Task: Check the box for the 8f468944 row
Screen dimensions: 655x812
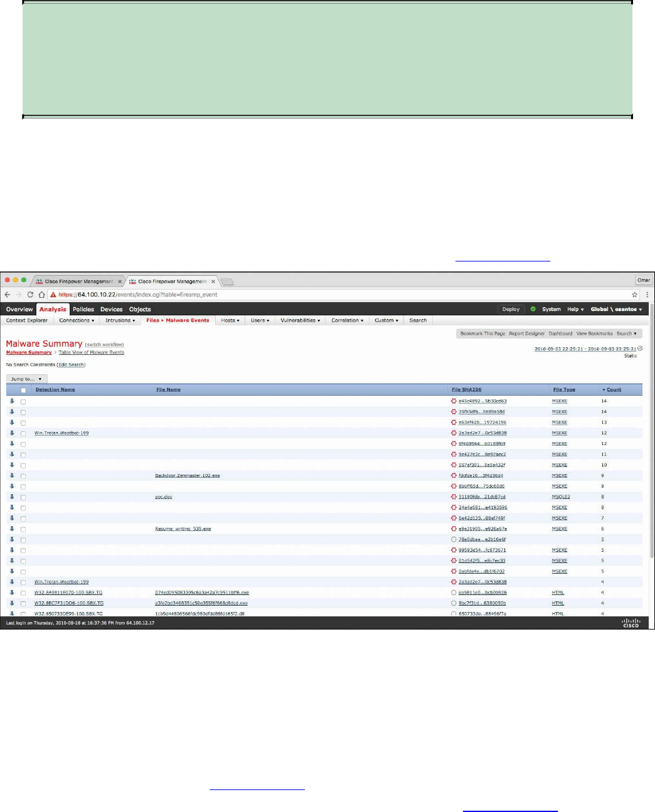Action: point(23,444)
